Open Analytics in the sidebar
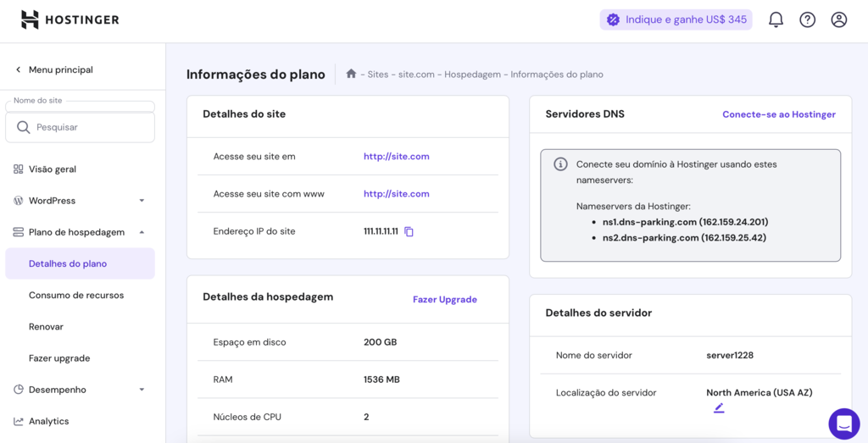This screenshot has height=443, width=868. 48,422
